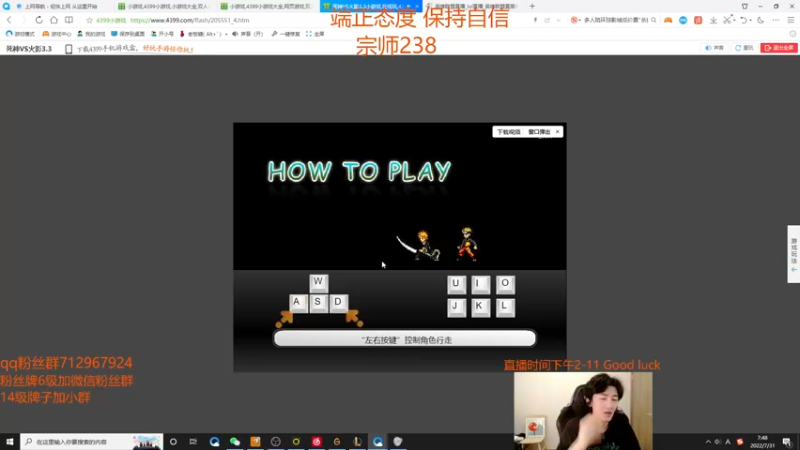Click the browser search box on the right
The image size is (800, 450).
click(x=615, y=20)
